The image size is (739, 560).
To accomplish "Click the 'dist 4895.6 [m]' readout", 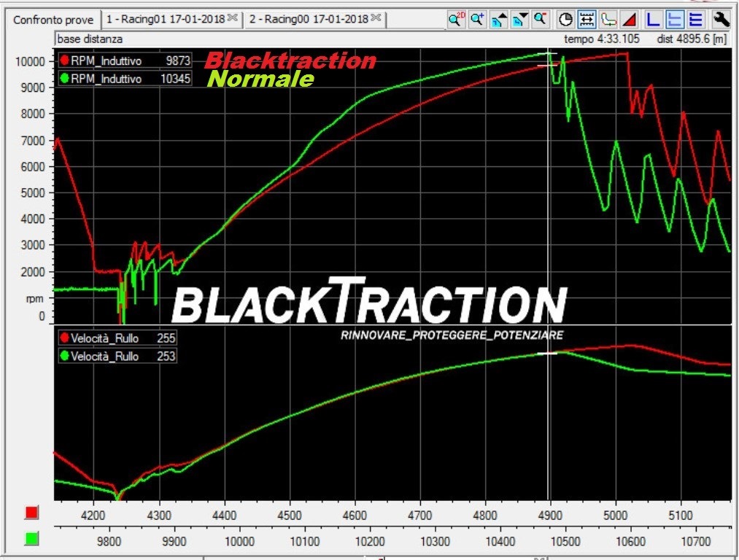I will coord(692,39).
